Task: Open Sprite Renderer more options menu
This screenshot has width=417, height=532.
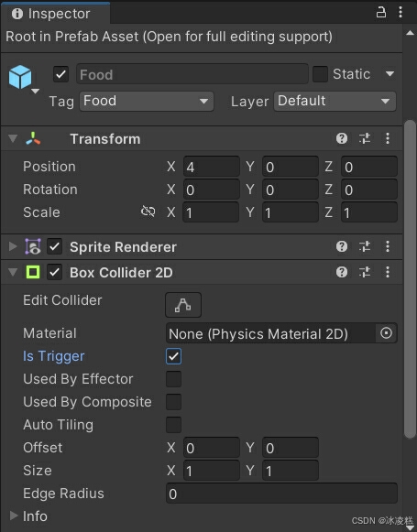Action: (388, 246)
